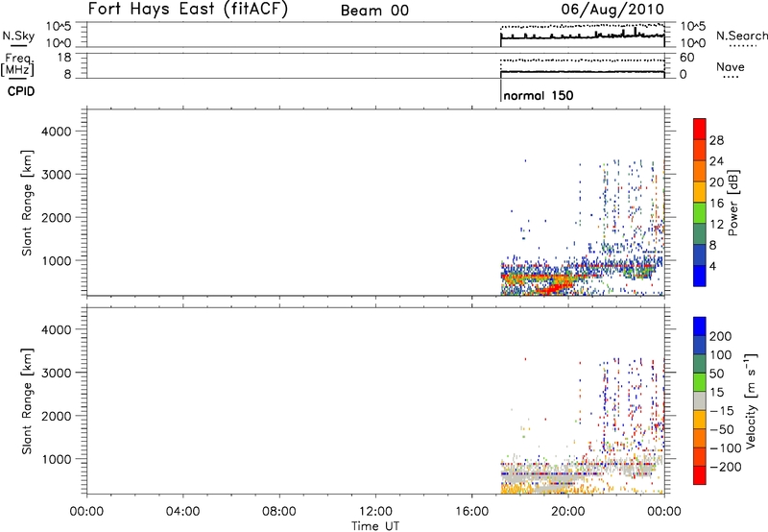The height and width of the screenshot is (532, 768).
Task: Select the yellow −50 to −15 Velocity segment
Action: tap(700, 420)
